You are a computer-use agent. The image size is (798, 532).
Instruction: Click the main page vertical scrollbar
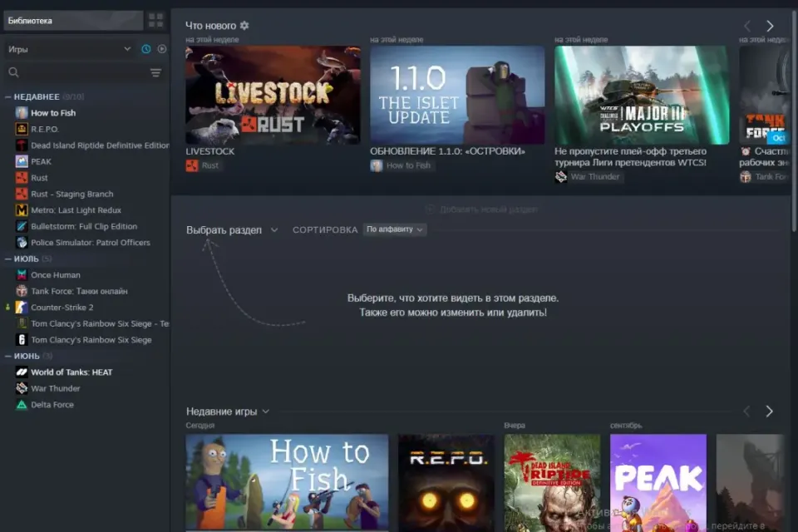tap(795, 122)
